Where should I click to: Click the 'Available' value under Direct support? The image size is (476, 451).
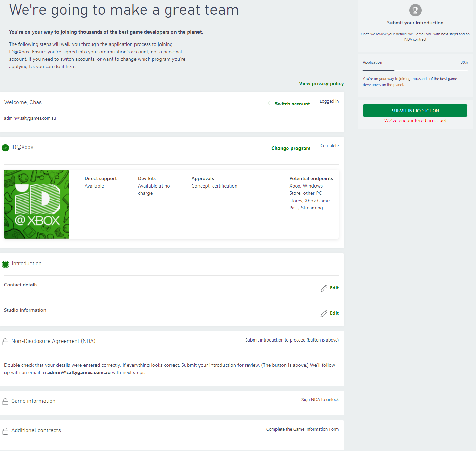coord(94,186)
